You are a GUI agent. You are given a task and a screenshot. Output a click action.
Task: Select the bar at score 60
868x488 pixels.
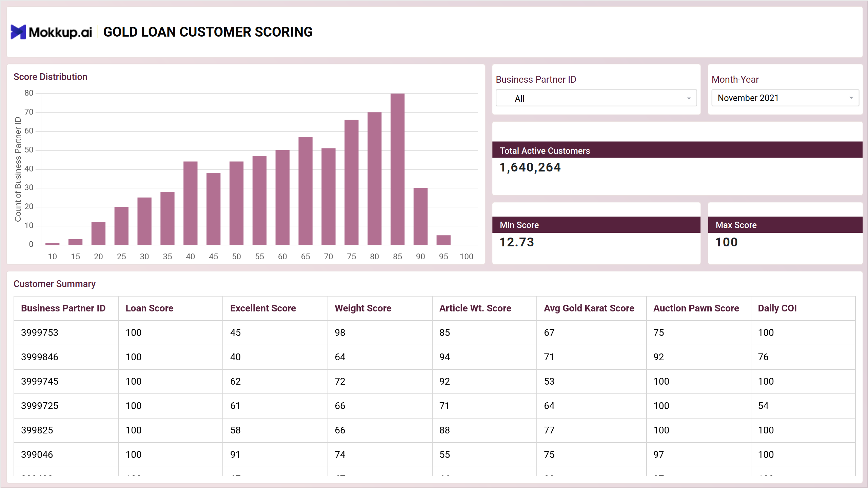[x=282, y=198]
